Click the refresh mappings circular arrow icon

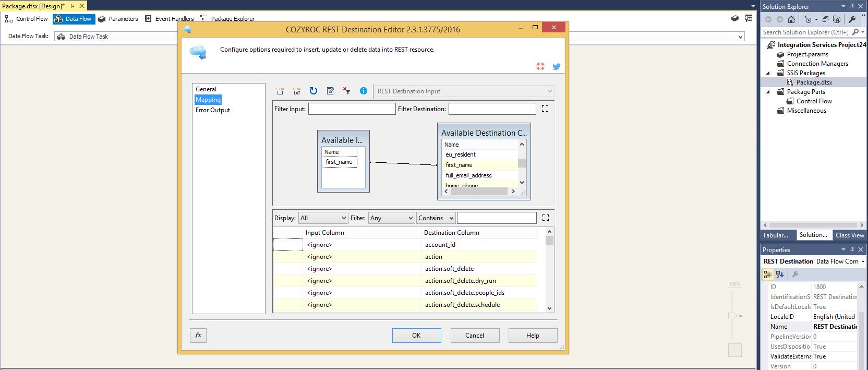pos(314,91)
